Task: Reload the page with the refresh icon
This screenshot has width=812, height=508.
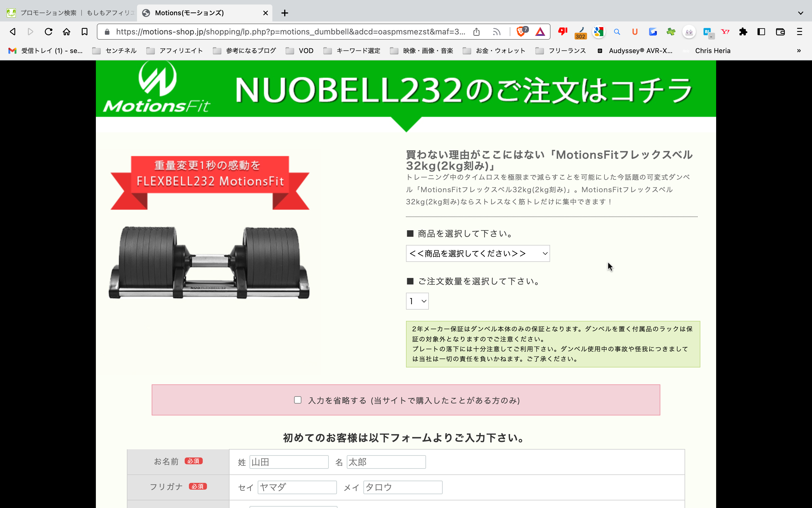Action: [49, 32]
